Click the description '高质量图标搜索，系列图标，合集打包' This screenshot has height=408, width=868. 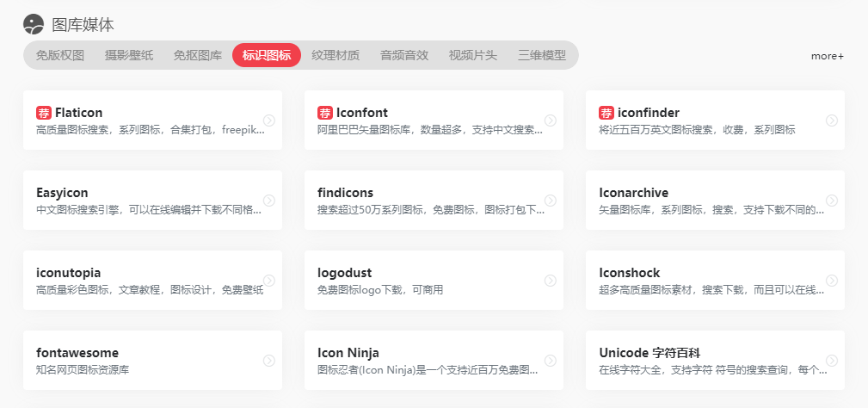point(126,130)
